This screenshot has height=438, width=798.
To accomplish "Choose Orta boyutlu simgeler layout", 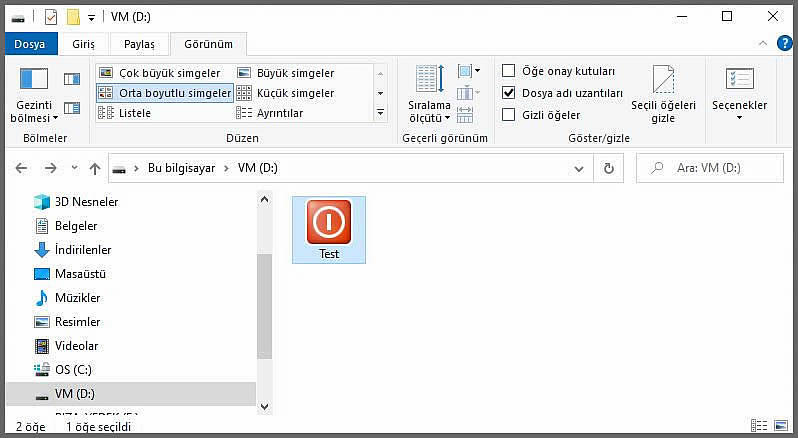I will coord(165,93).
